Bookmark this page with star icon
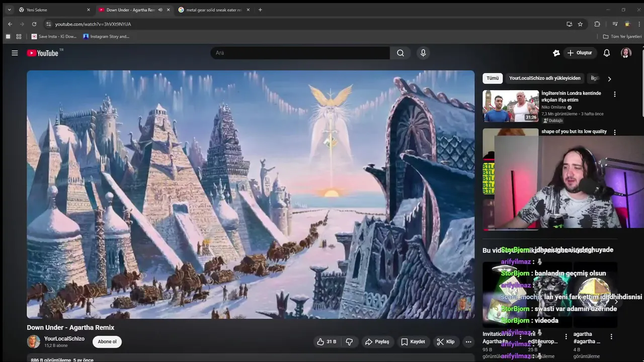 tap(580, 24)
